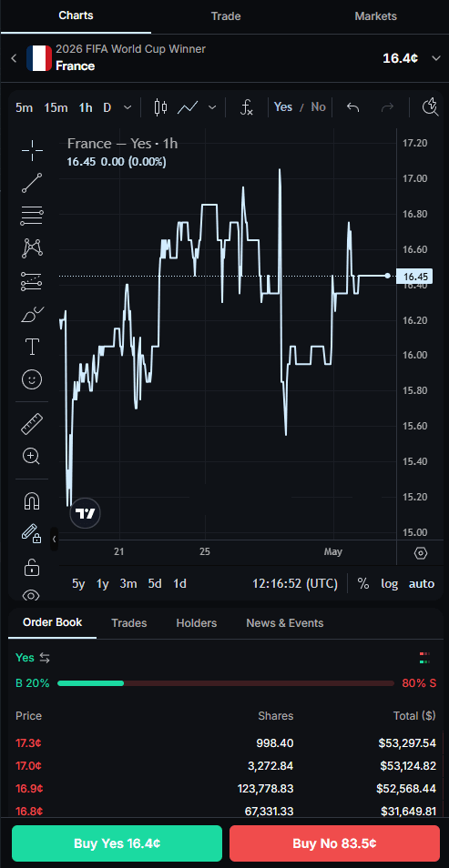Select the line chart type icon
The width and height of the screenshot is (449, 868).
188,106
